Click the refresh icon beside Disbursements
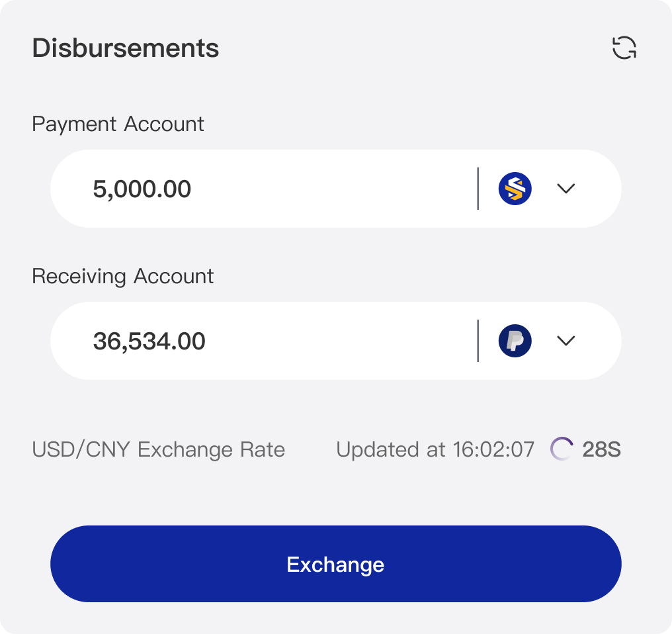Image resolution: width=672 pixels, height=634 pixels. coord(624,48)
